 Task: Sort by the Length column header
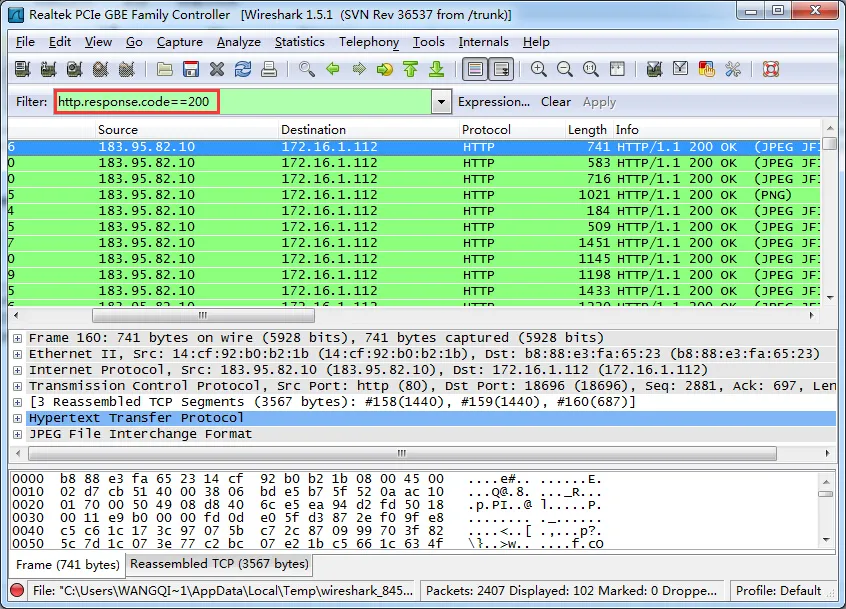(x=587, y=129)
